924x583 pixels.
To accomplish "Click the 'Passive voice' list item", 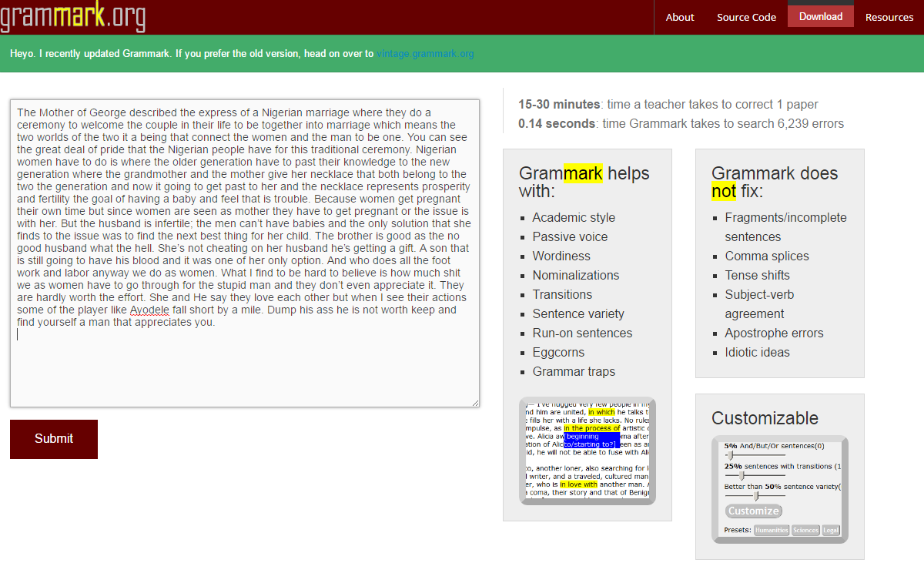I will pyautogui.click(x=570, y=236).
